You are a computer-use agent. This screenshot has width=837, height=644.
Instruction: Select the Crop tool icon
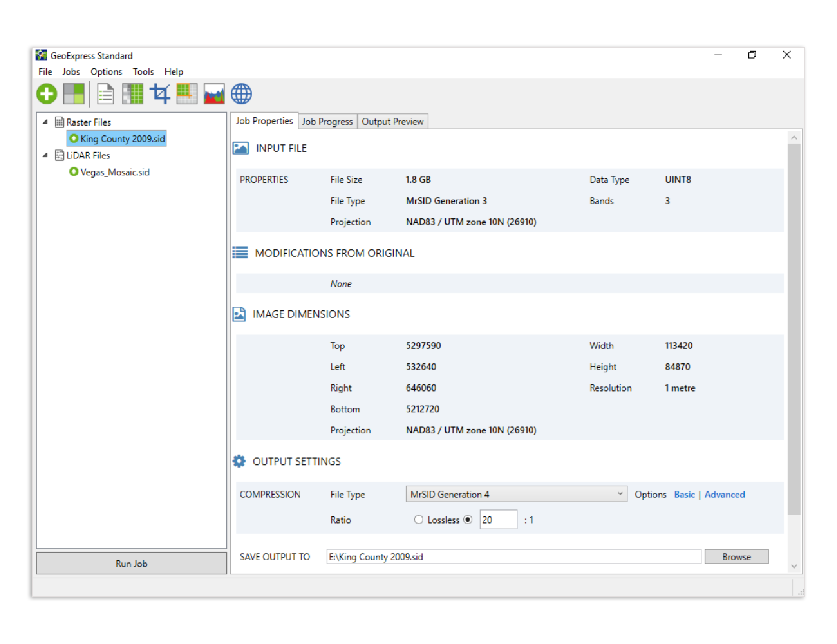click(160, 94)
